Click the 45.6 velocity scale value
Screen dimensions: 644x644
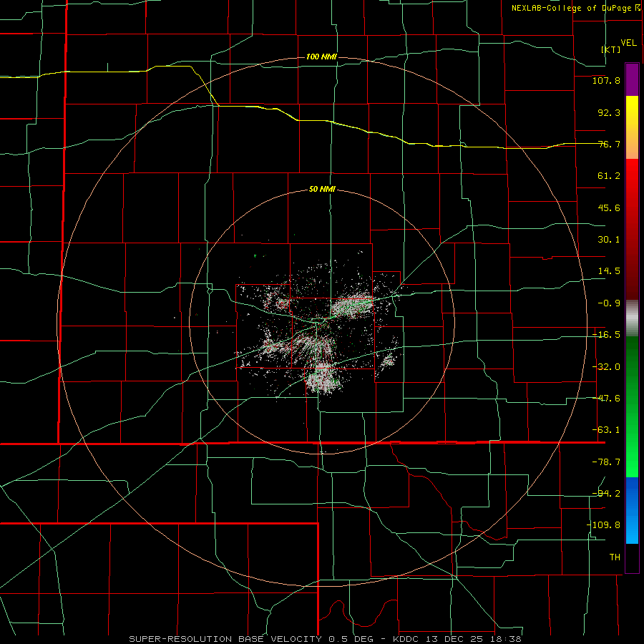tap(609, 208)
